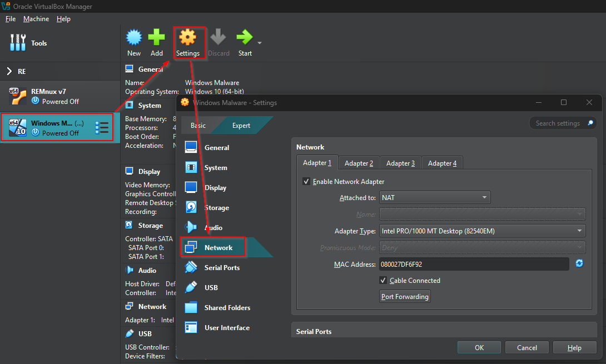Click the MAC Address input field
This screenshot has width=606, height=364.
[x=474, y=264]
